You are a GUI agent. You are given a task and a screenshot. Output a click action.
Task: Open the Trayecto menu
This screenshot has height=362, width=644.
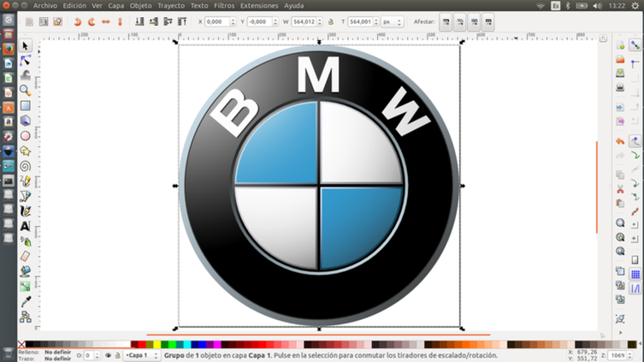pos(171,5)
